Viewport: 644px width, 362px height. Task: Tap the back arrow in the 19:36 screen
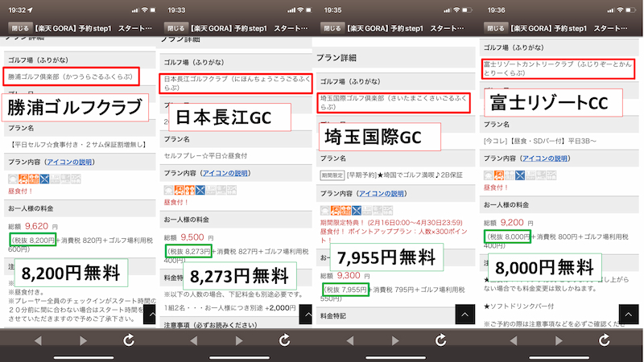(514, 340)
